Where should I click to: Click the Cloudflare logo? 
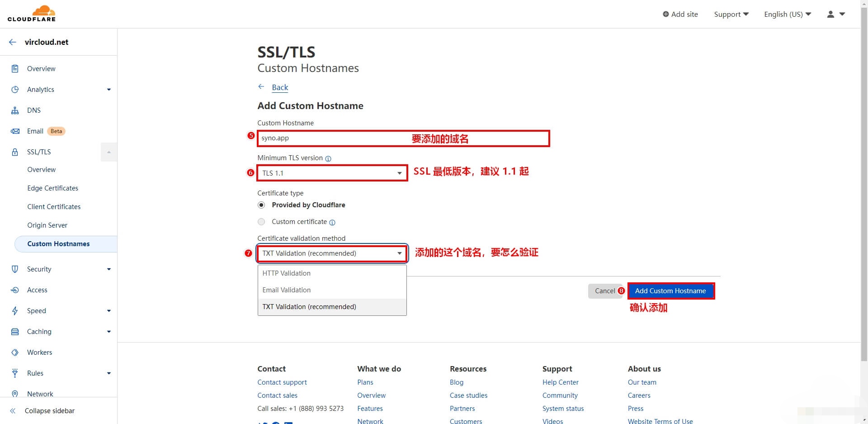(x=32, y=14)
